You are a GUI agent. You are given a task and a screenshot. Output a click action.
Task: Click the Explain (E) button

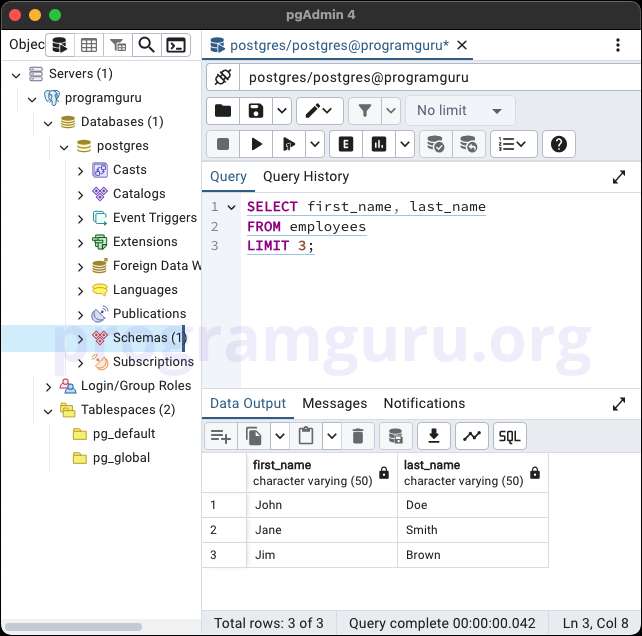pyautogui.click(x=346, y=144)
